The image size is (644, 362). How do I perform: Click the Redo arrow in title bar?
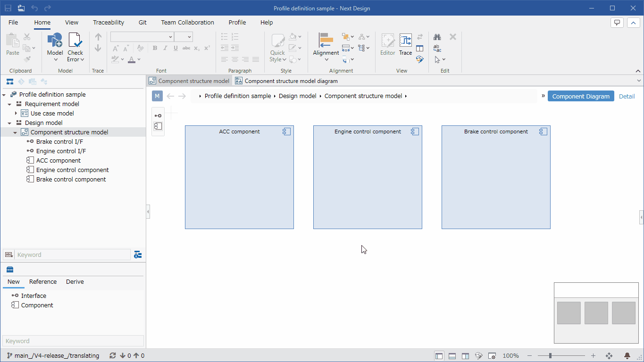(48, 8)
